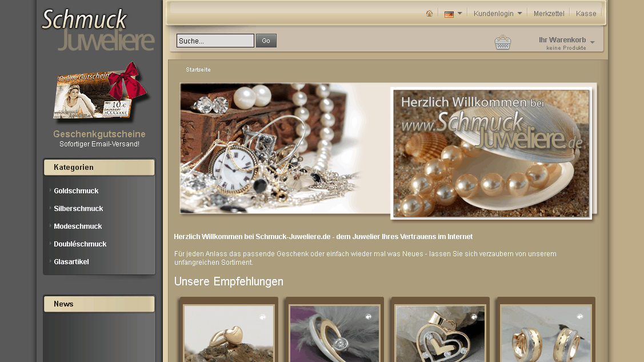644x362 pixels.
Task: Click the pearl shell welcome banner
Action: tap(491, 153)
